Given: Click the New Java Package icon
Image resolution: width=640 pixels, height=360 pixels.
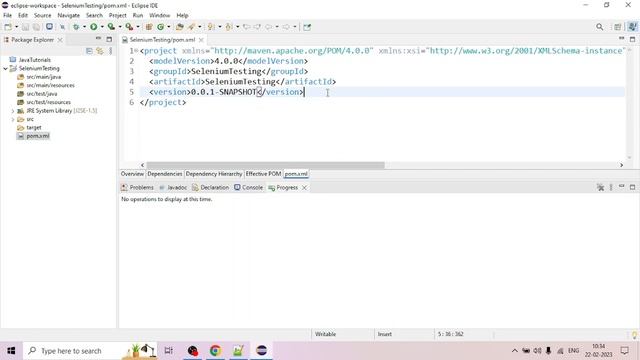Looking at the screenshot, I should pyautogui.click(x=149, y=27).
